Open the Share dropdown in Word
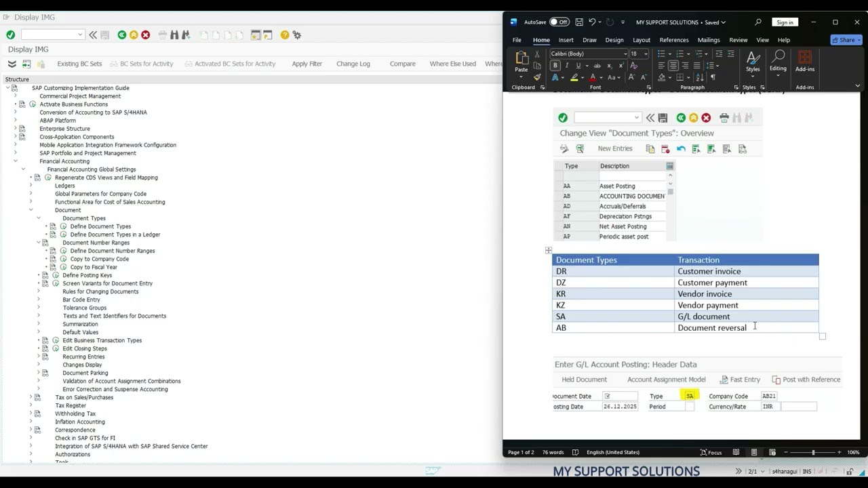This screenshot has height=488, width=868. click(846, 40)
